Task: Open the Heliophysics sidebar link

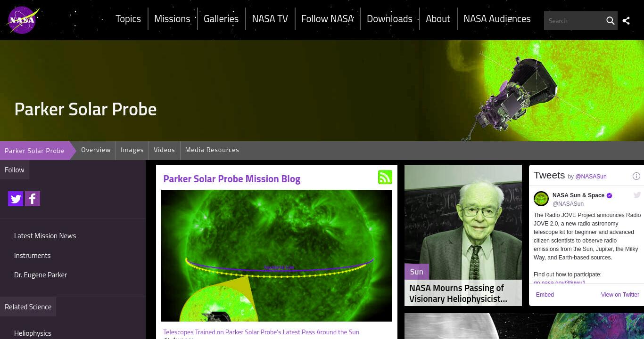Action: [33, 333]
